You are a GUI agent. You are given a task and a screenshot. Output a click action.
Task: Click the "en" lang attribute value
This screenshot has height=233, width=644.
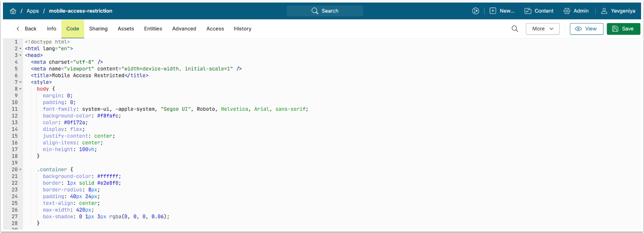64,49
